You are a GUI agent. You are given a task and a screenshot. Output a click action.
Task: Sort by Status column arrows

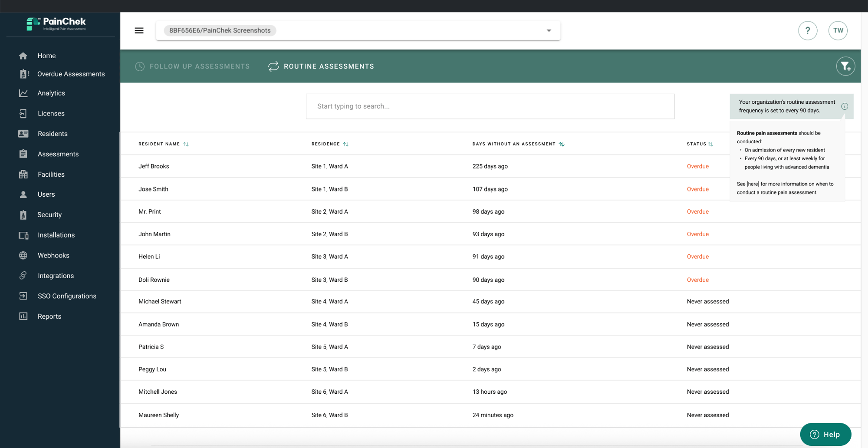pos(710,144)
